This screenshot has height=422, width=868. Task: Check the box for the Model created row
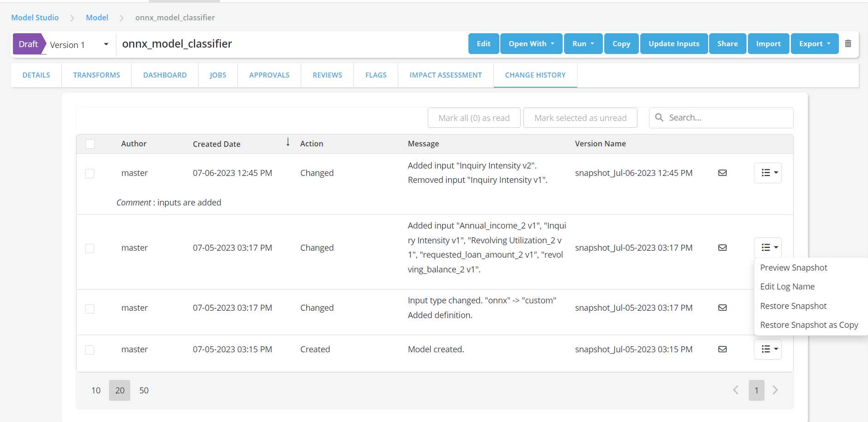click(90, 350)
